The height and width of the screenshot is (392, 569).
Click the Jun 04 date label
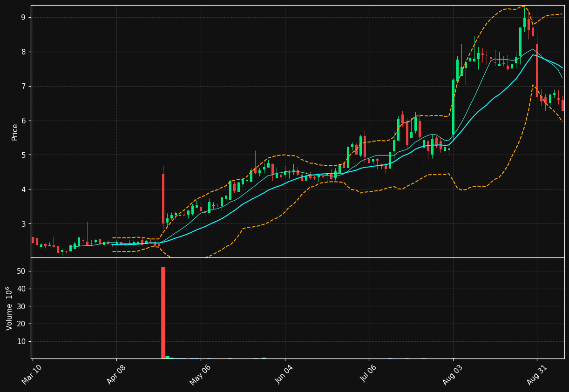click(x=285, y=374)
